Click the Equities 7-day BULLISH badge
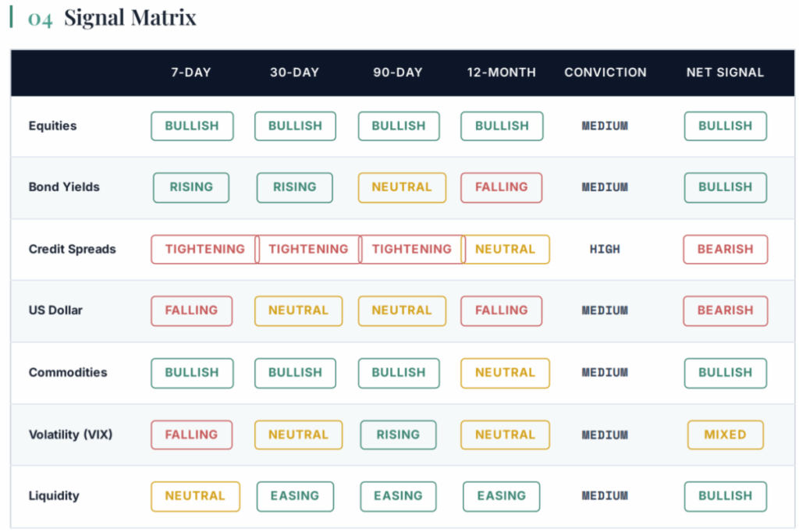 (192, 126)
